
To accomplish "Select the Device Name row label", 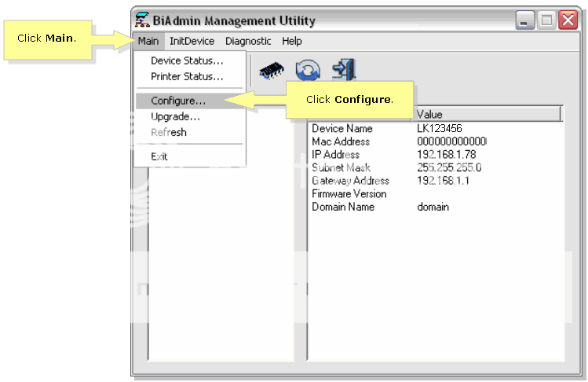I will pos(342,128).
